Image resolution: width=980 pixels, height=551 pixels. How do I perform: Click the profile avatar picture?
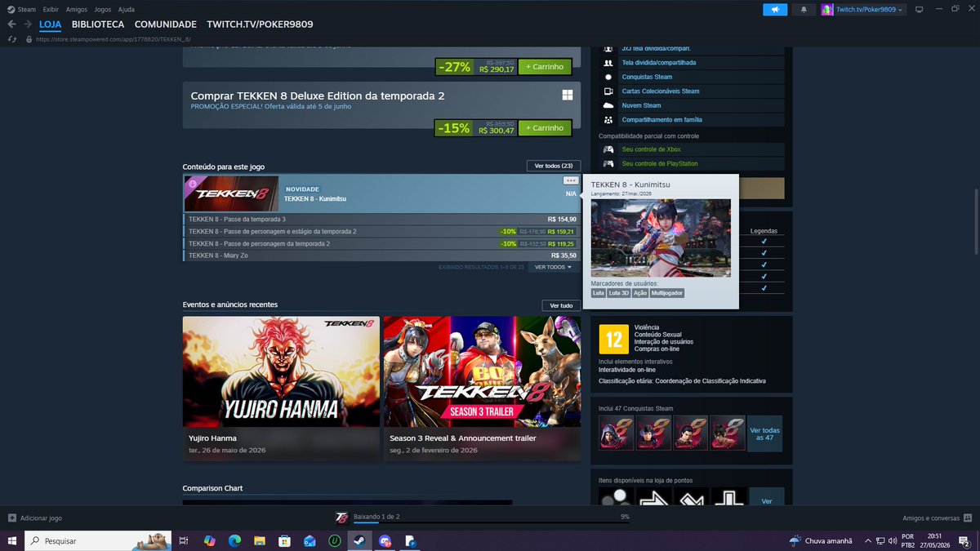click(827, 10)
